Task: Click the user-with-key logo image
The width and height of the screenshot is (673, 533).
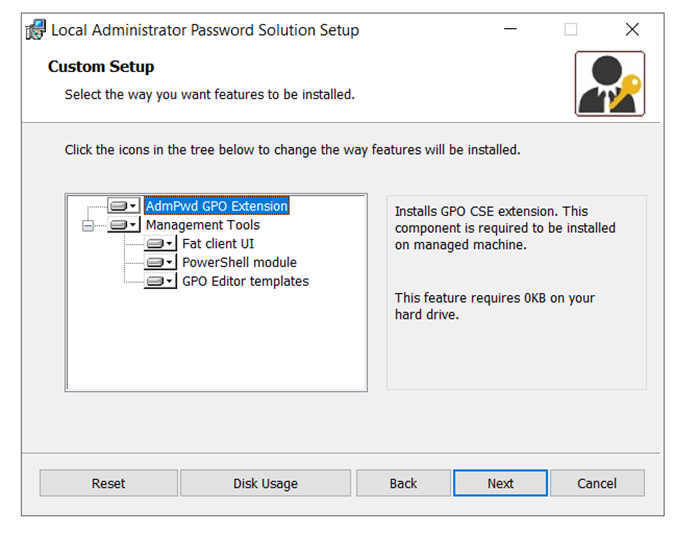Action: [x=609, y=84]
